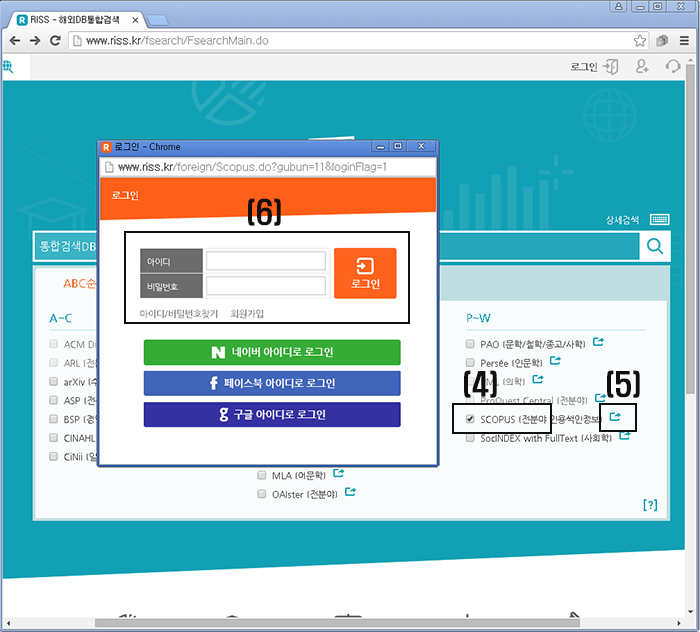Open OAIster external link icon
This screenshot has width=700, height=632.
pyautogui.click(x=350, y=491)
